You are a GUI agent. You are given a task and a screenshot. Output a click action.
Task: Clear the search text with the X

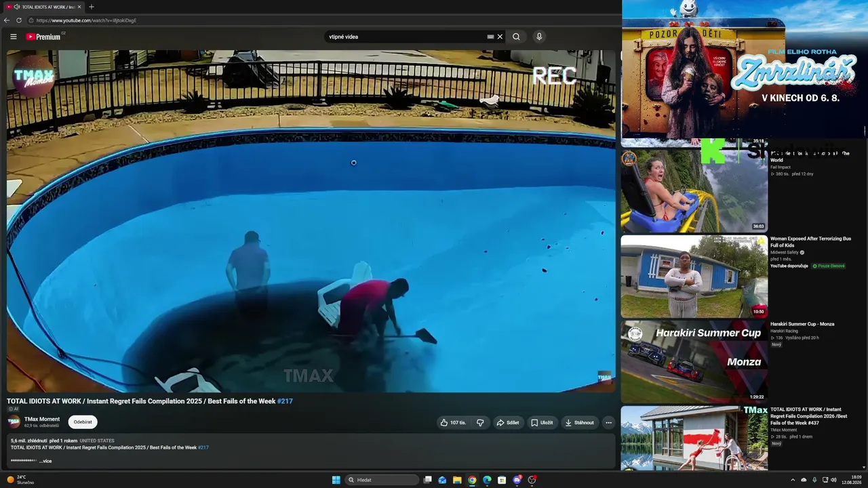(x=500, y=37)
